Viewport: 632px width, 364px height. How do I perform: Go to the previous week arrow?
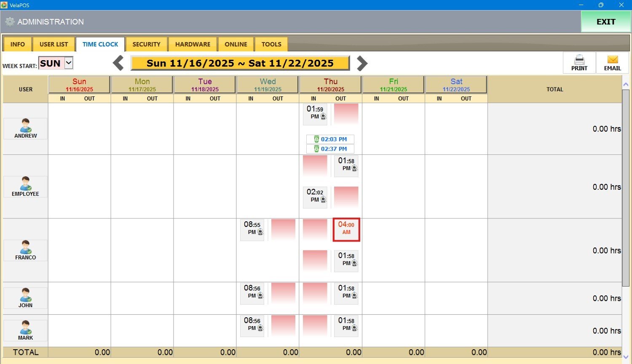tap(118, 63)
